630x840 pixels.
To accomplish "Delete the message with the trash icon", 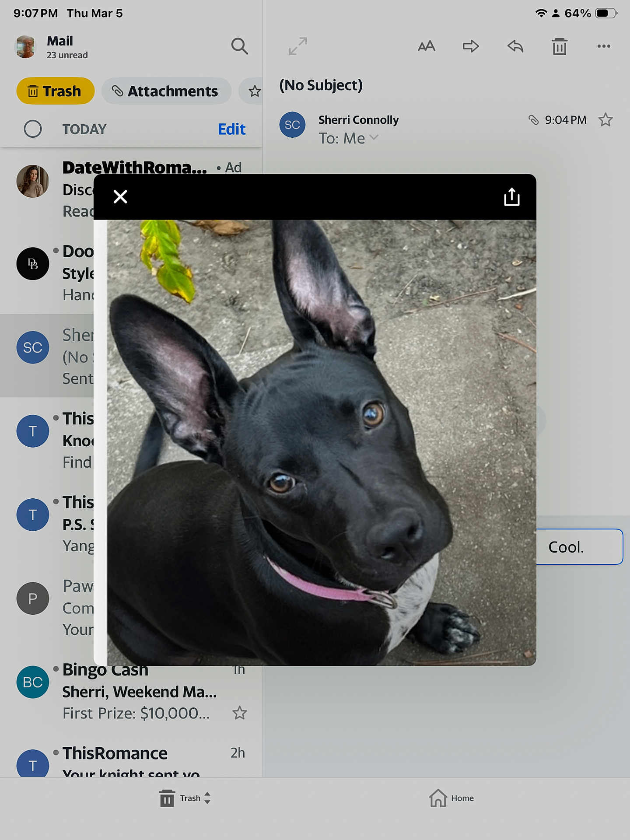I will click(x=559, y=46).
